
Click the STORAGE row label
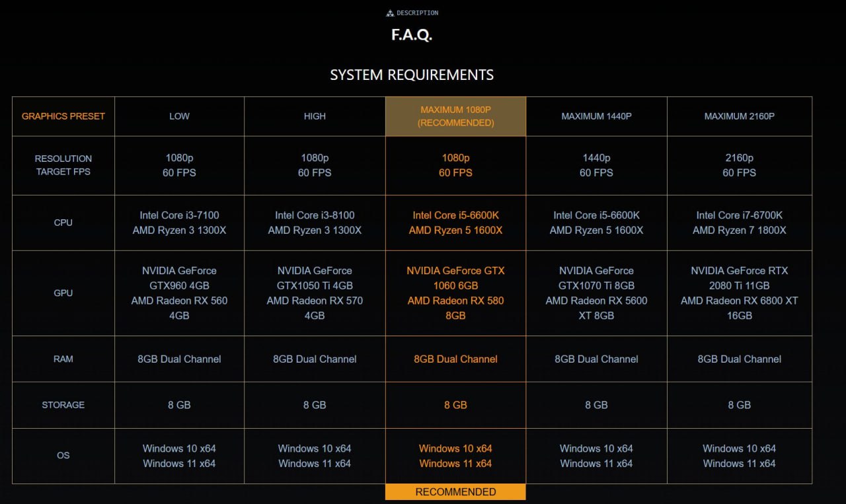(x=63, y=405)
